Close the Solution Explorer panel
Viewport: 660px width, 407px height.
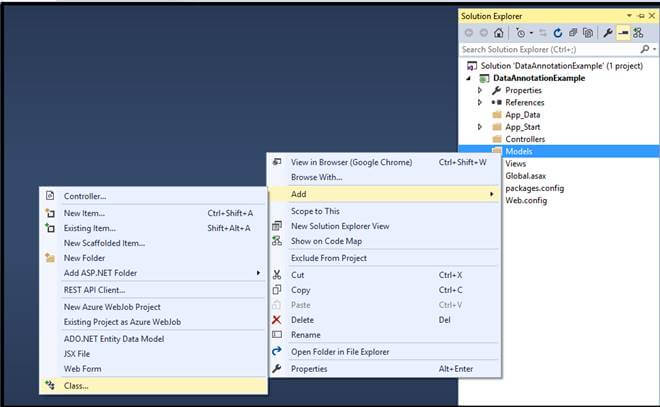click(652, 16)
